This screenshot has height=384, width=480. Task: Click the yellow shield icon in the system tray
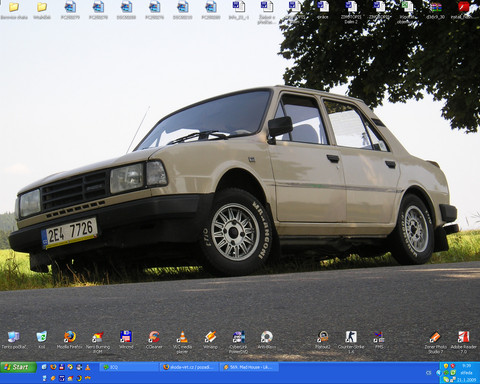[x=446, y=366]
